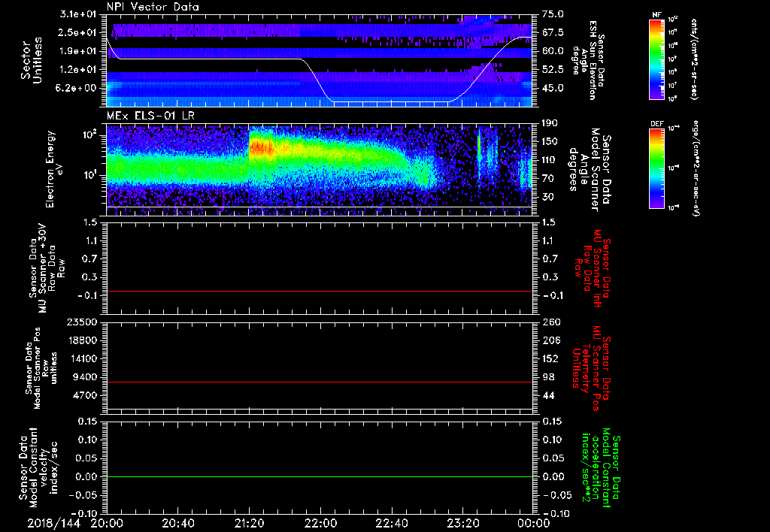
Task: Click the NF color scale bar
Action: pyautogui.click(x=656, y=59)
